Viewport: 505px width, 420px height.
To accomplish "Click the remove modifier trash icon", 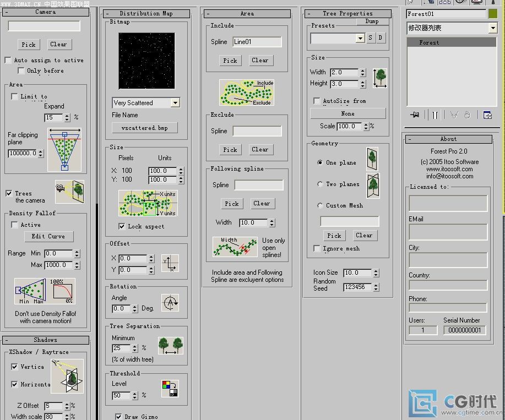I will 468,115.
